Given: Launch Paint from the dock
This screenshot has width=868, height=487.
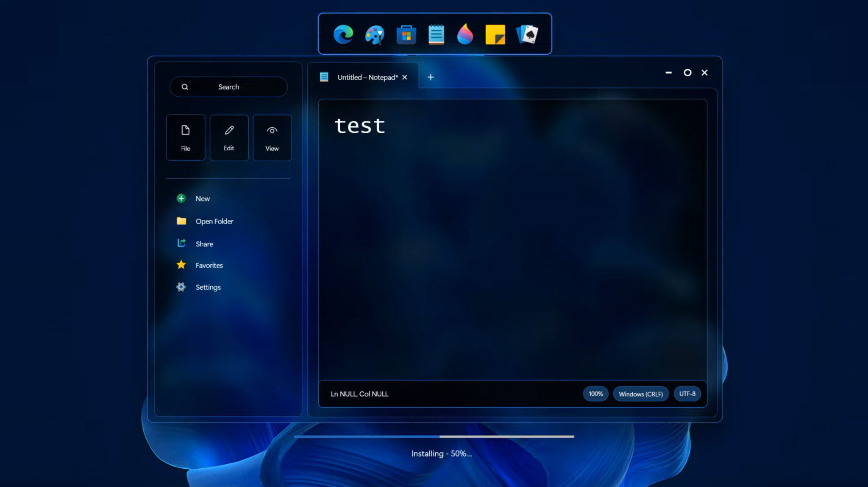Looking at the screenshot, I should point(375,34).
